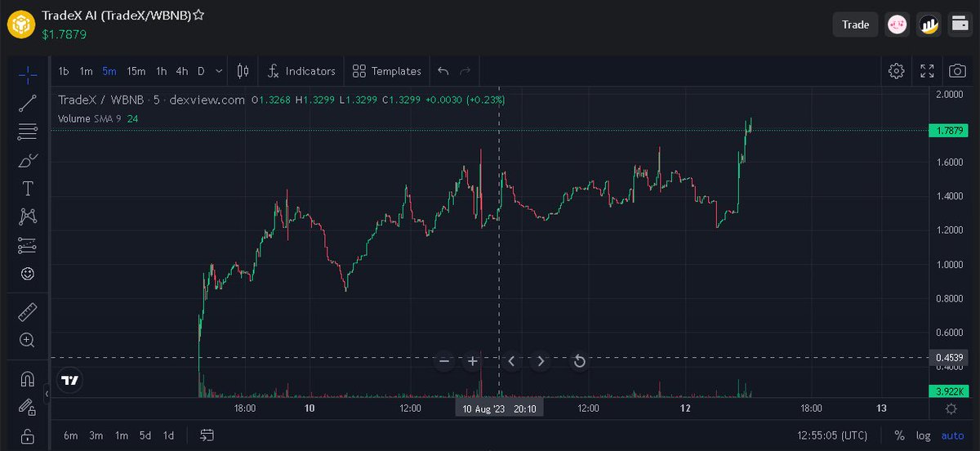The height and width of the screenshot is (451, 980).
Task: Add TradeX AI to favorites star
Action: [198, 16]
